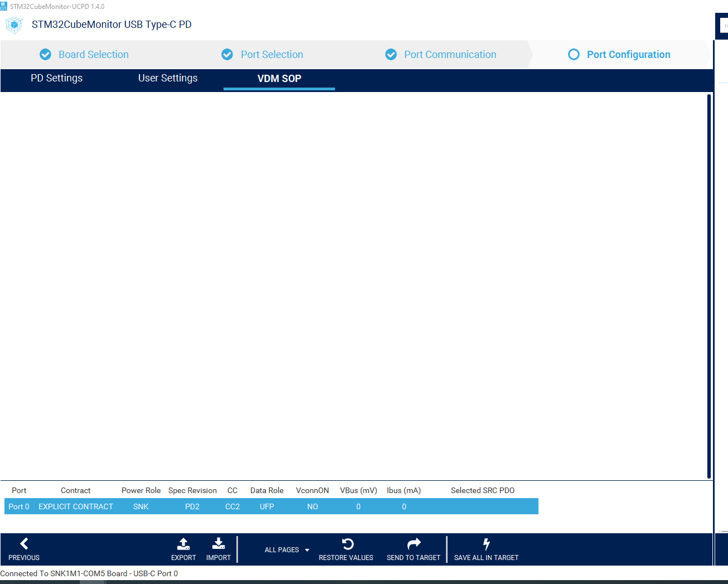Switch to the User Settings tab
The height and width of the screenshot is (584, 728).
tap(168, 78)
